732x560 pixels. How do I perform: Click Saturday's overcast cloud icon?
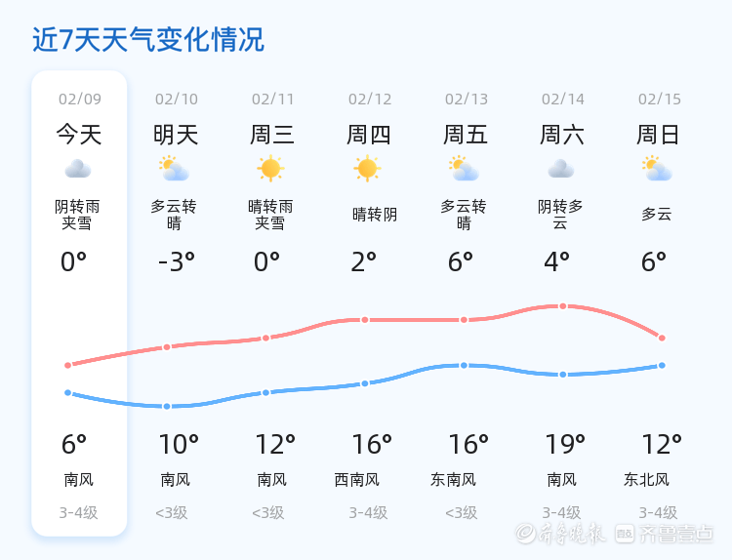pos(560,169)
